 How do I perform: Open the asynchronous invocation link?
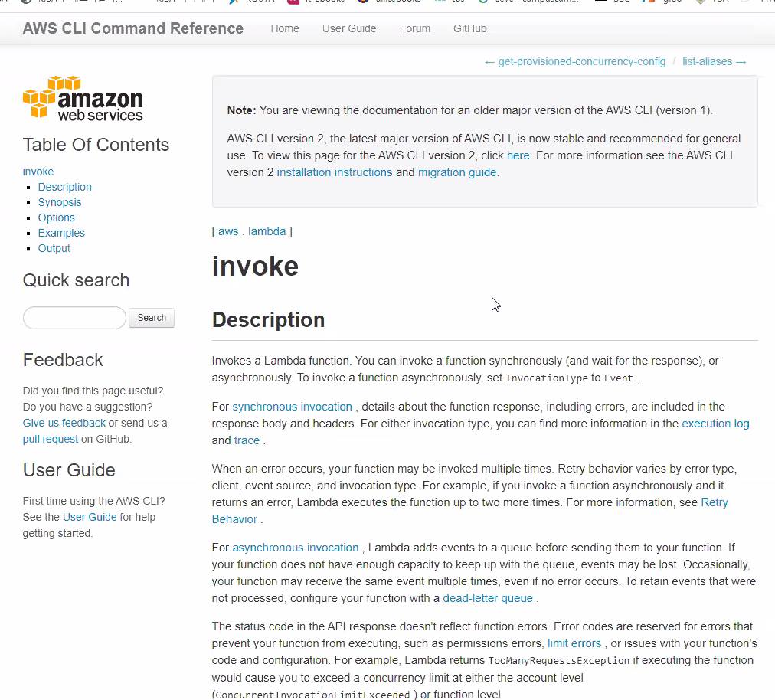296,548
